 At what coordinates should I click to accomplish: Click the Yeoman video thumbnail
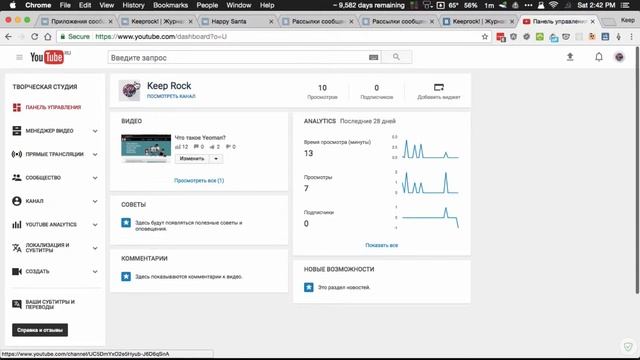[146, 148]
